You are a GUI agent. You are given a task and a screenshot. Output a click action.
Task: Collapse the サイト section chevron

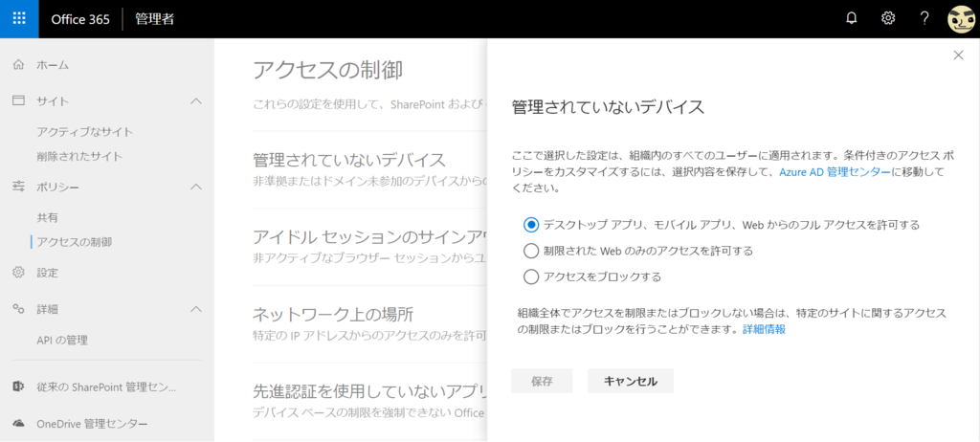196,100
